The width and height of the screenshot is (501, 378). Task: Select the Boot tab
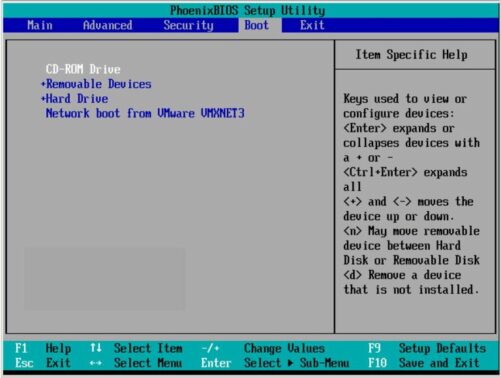click(256, 25)
